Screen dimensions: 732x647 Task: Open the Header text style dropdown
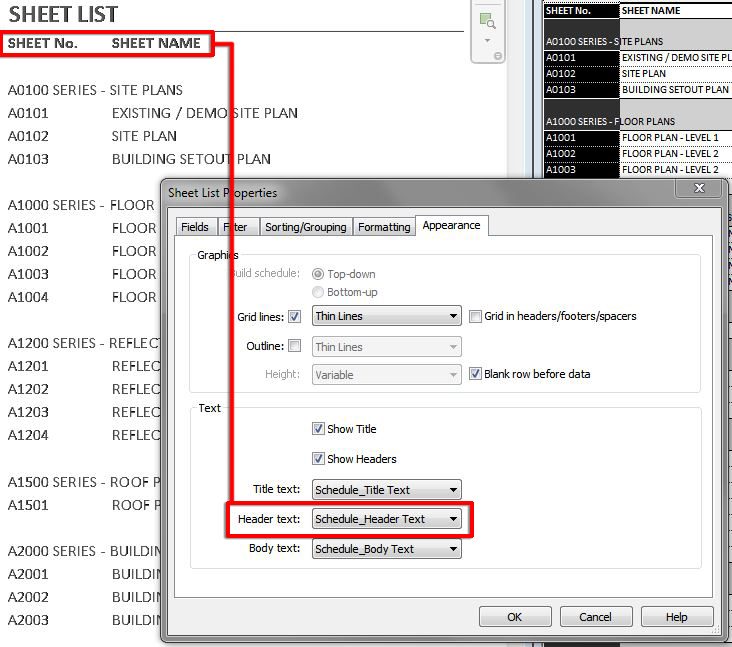387,519
